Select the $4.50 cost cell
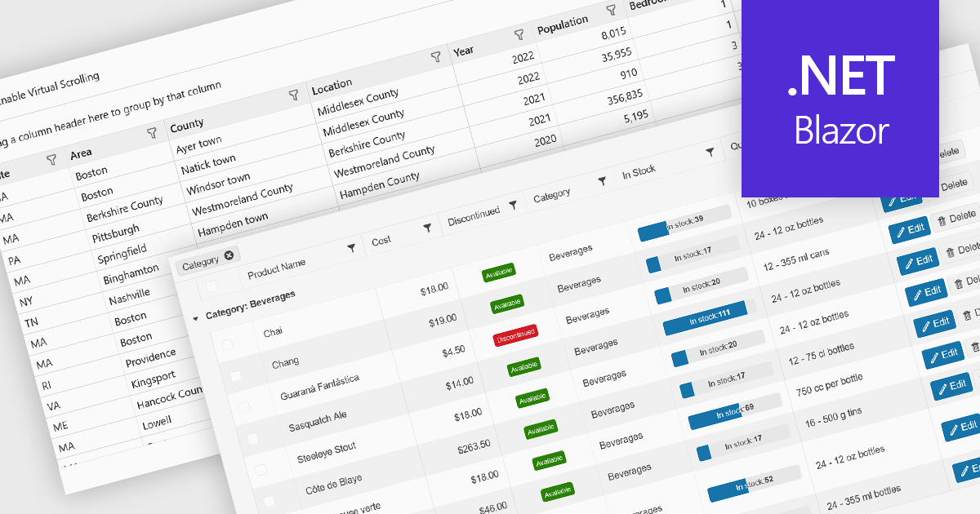The width and height of the screenshot is (980, 514). 452,350
